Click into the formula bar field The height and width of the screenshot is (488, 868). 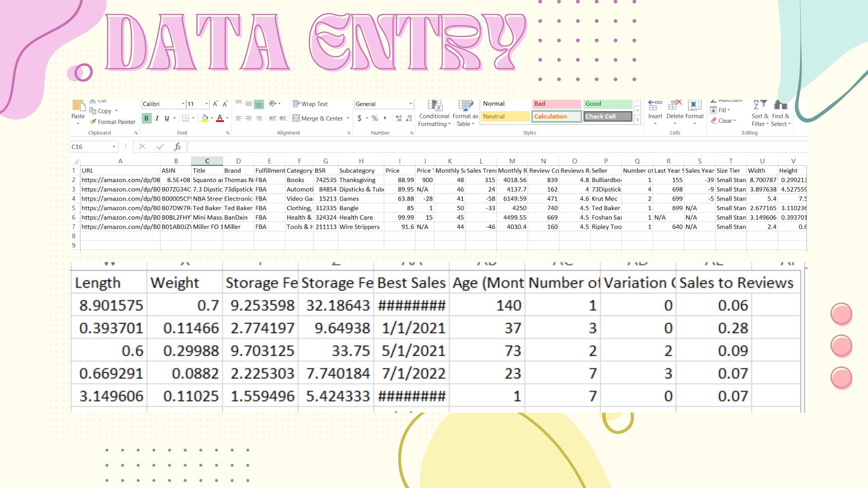[452, 146]
